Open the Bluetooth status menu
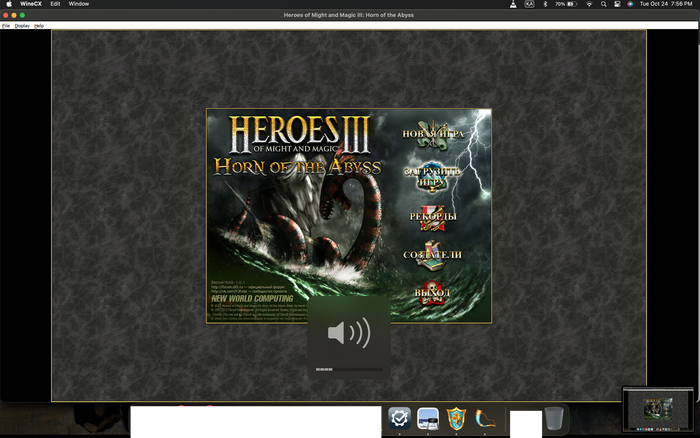700x438 pixels. point(545,4)
